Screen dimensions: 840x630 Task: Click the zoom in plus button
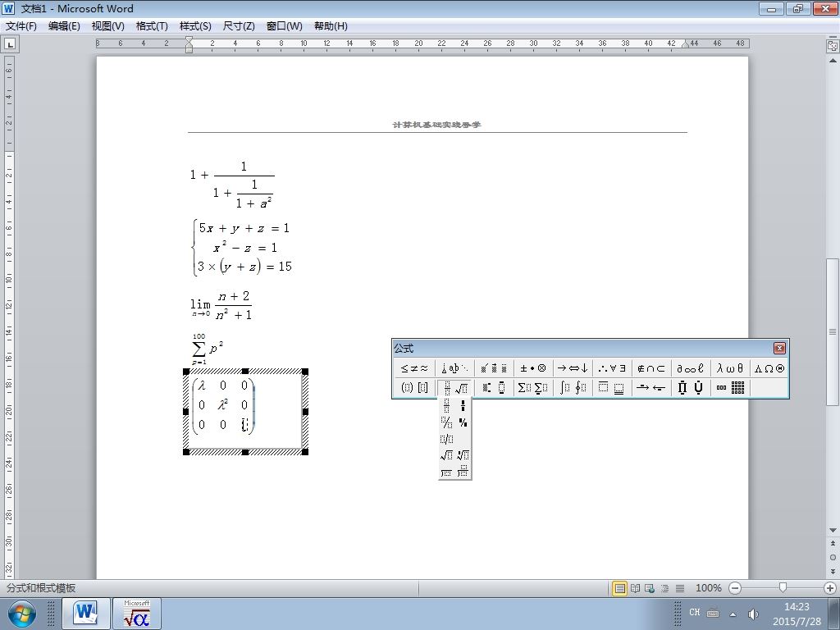[x=830, y=588]
